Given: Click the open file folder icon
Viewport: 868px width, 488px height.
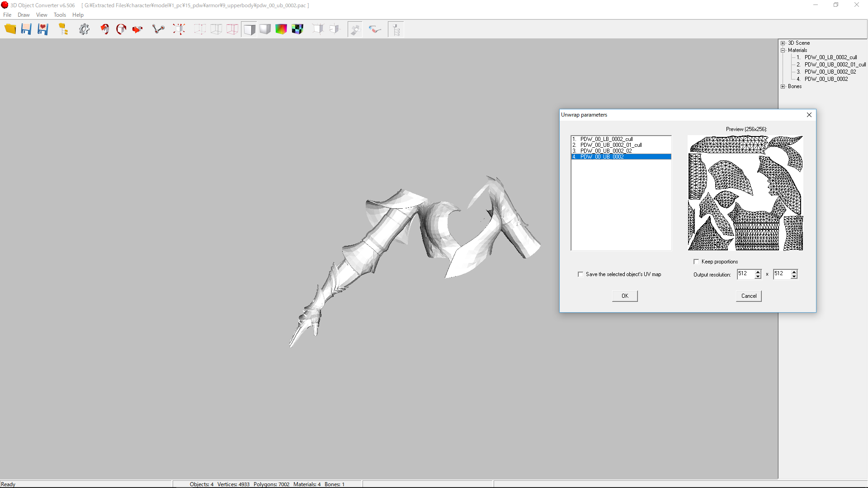Looking at the screenshot, I should point(10,29).
